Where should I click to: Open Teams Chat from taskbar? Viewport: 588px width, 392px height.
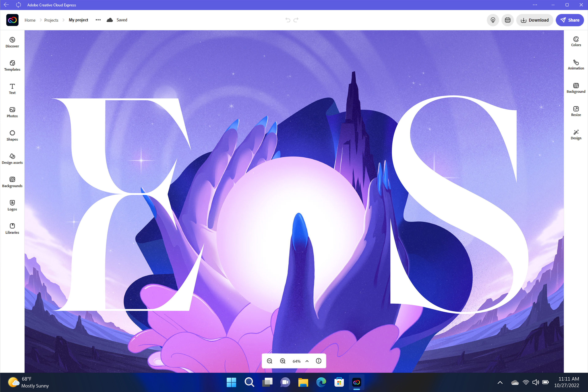coord(285,382)
